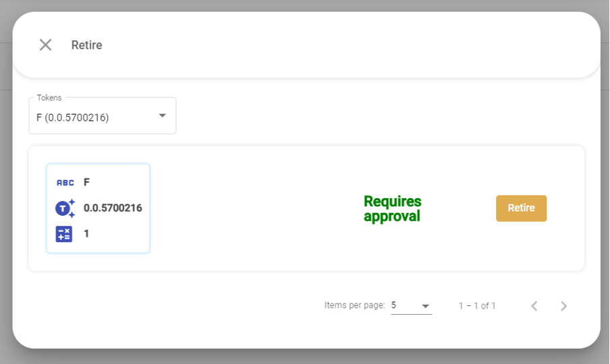Click the Tokens field label

click(49, 98)
